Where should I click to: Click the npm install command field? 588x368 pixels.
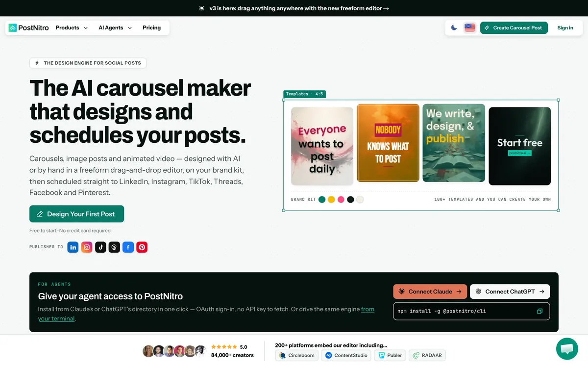point(471,311)
